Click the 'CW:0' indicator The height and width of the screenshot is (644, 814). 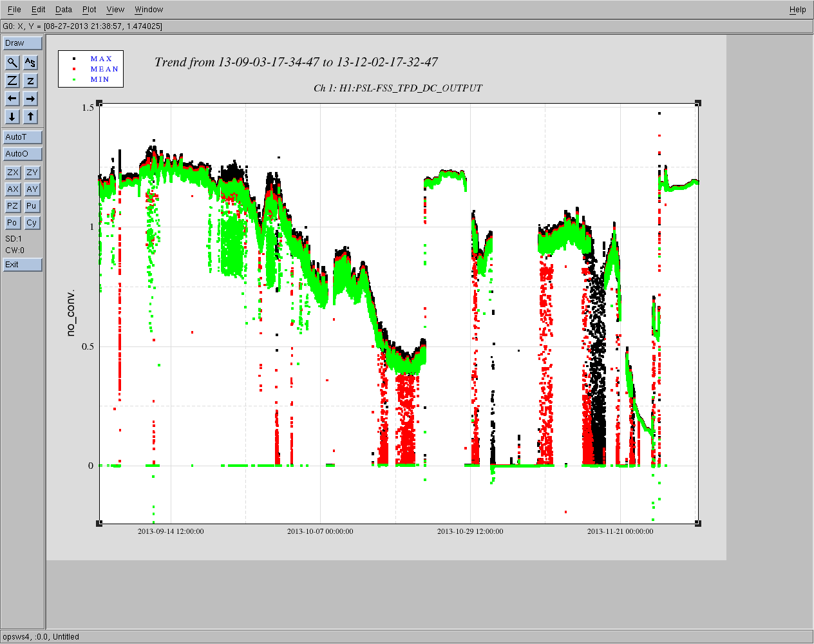point(15,251)
